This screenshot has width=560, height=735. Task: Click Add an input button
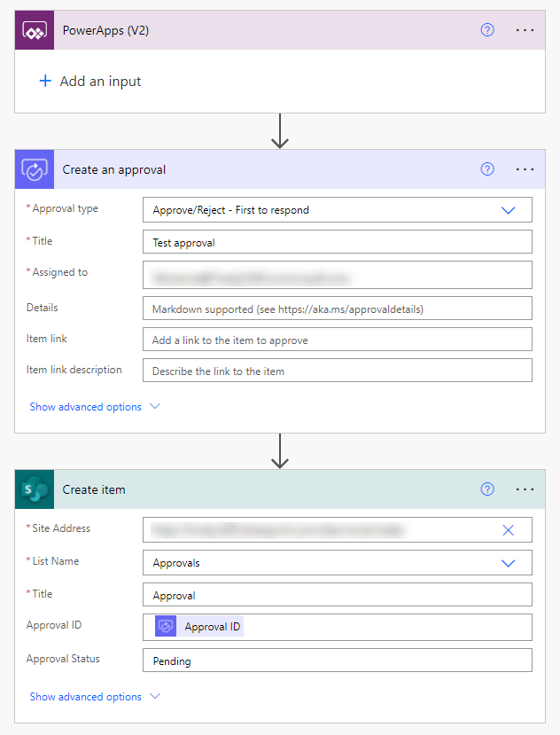click(x=90, y=82)
